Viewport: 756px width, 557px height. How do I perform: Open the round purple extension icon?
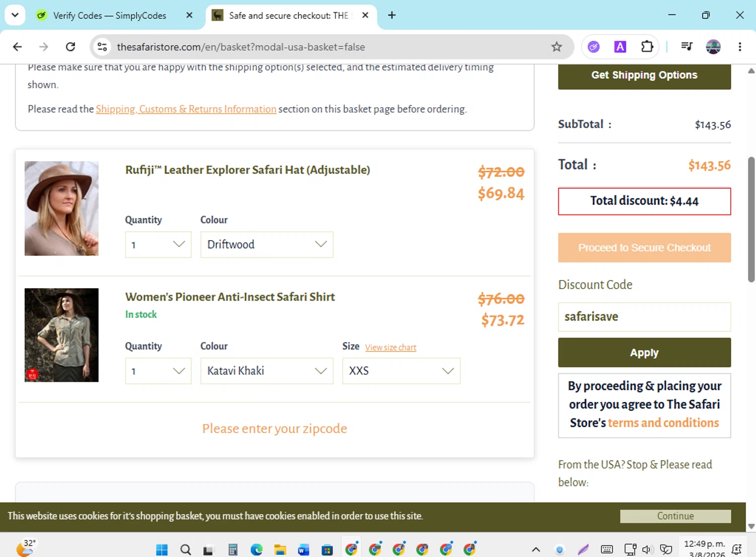coord(594,47)
